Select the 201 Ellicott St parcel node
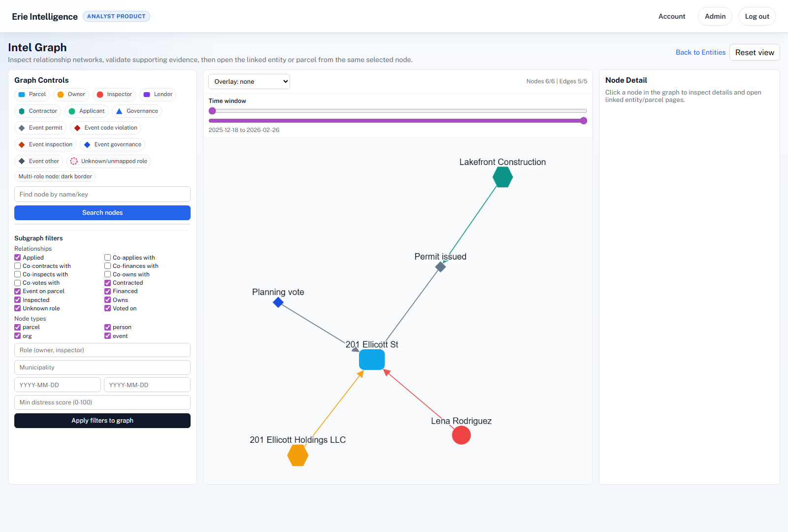The image size is (788, 532). pos(372,360)
